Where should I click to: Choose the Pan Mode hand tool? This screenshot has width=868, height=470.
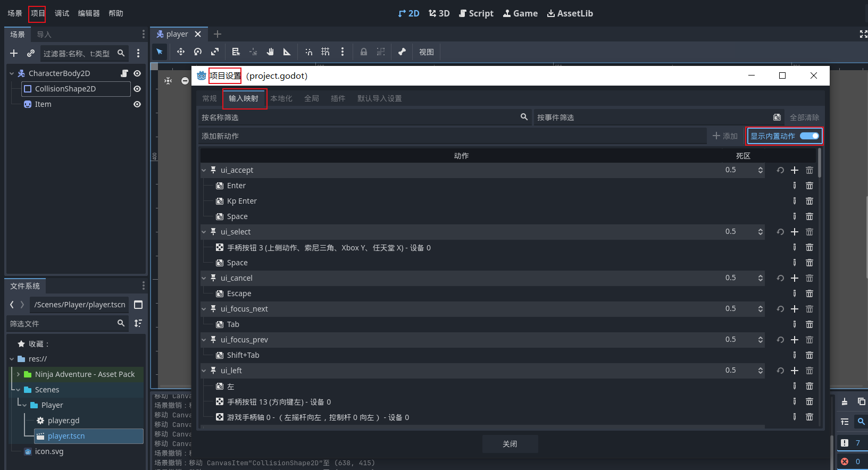[270, 52]
